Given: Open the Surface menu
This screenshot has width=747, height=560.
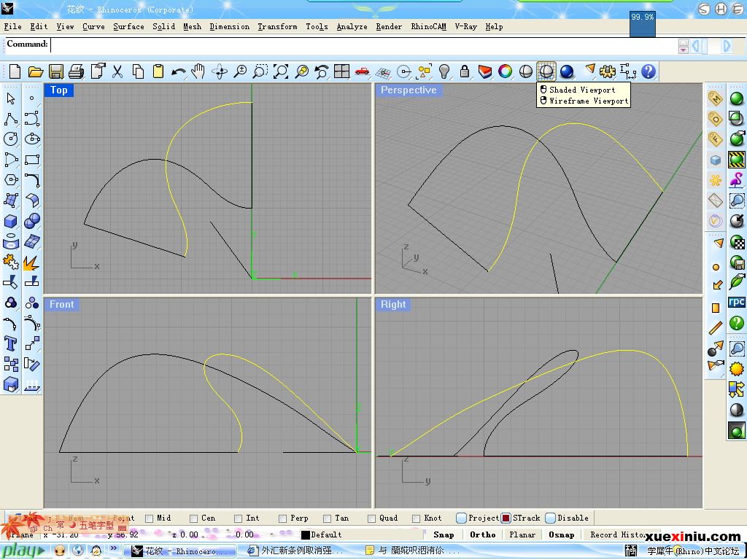Looking at the screenshot, I should pyautogui.click(x=128, y=27).
